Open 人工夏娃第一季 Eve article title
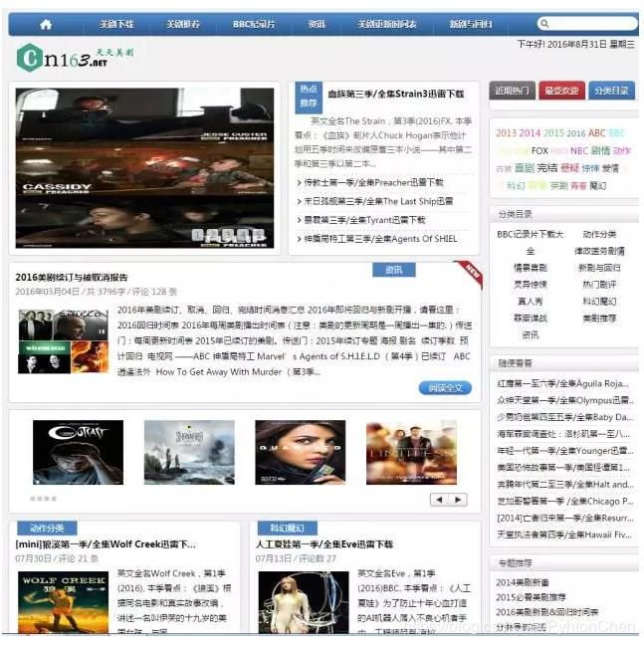This screenshot has height=645, width=644. pos(324,544)
